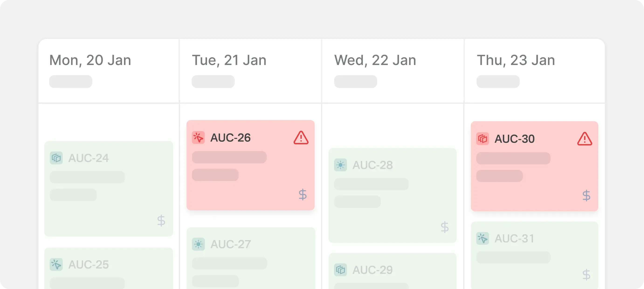
Task: Click the stacked-copies icon on AUC-30
Action: pyautogui.click(x=482, y=139)
